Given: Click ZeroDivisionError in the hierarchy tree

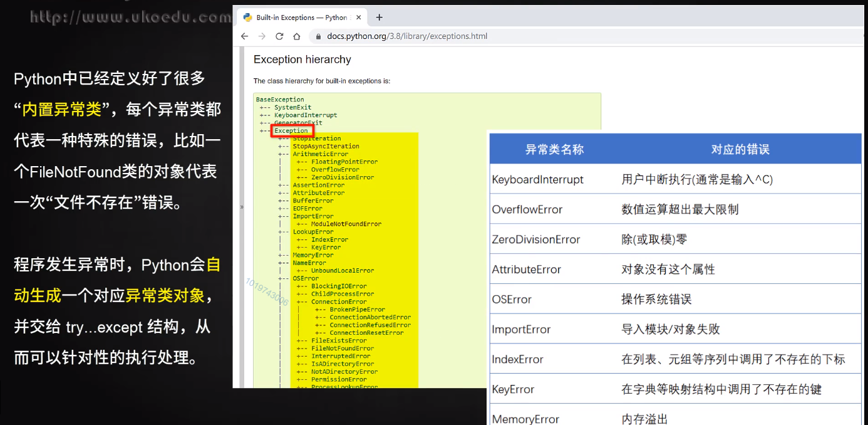Looking at the screenshot, I should pyautogui.click(x=343, y=177).
